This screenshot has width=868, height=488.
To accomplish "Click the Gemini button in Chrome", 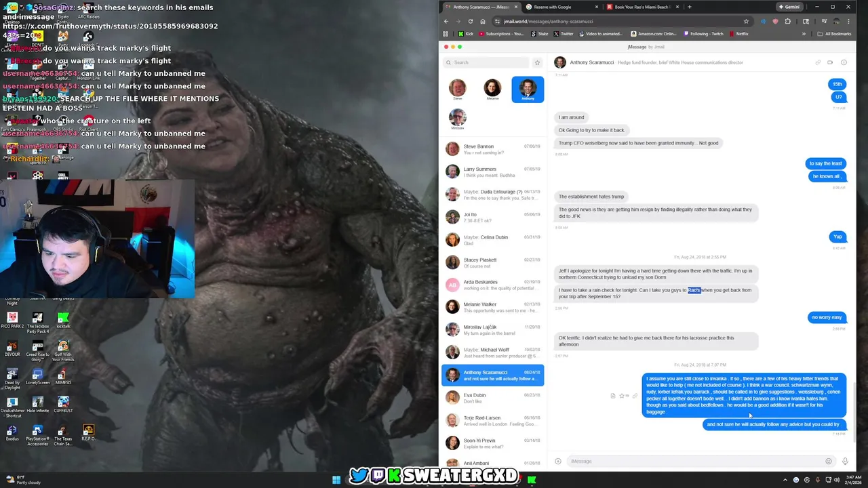I will (x=790, y=7).
